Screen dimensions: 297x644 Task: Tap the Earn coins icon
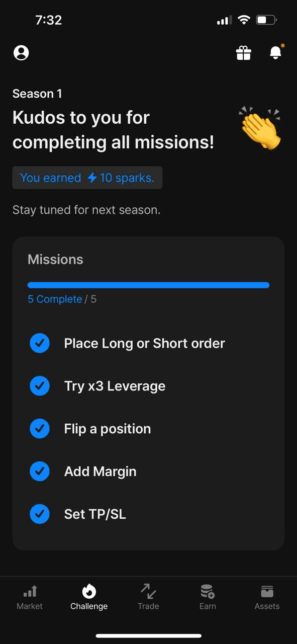click(x=208, y=591)
